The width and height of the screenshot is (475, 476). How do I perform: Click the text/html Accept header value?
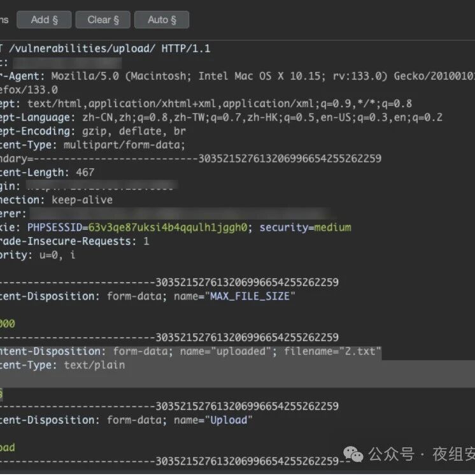coord(220,104)
